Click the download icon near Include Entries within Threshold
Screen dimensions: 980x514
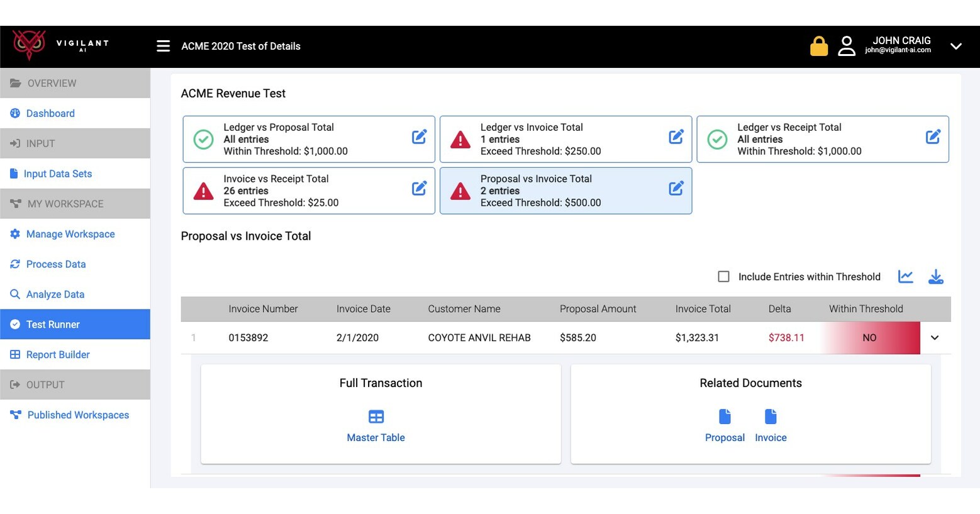pos(936,277)
